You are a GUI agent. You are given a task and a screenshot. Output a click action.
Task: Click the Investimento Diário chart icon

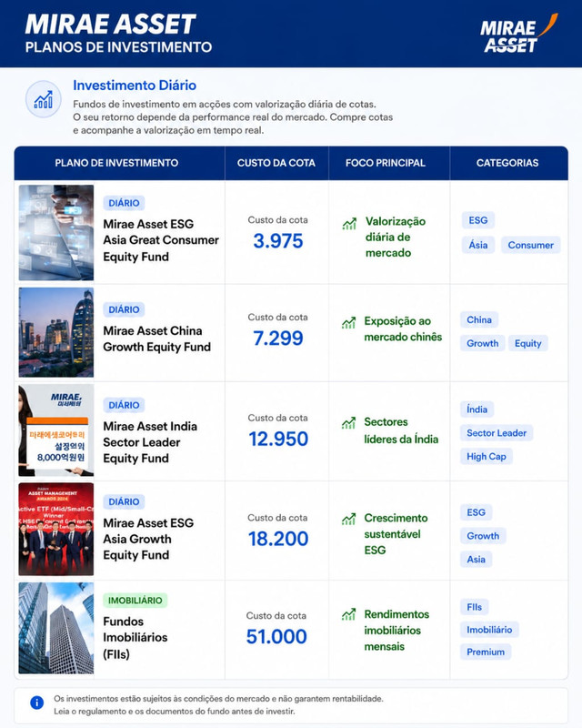(x=43, y=99)
